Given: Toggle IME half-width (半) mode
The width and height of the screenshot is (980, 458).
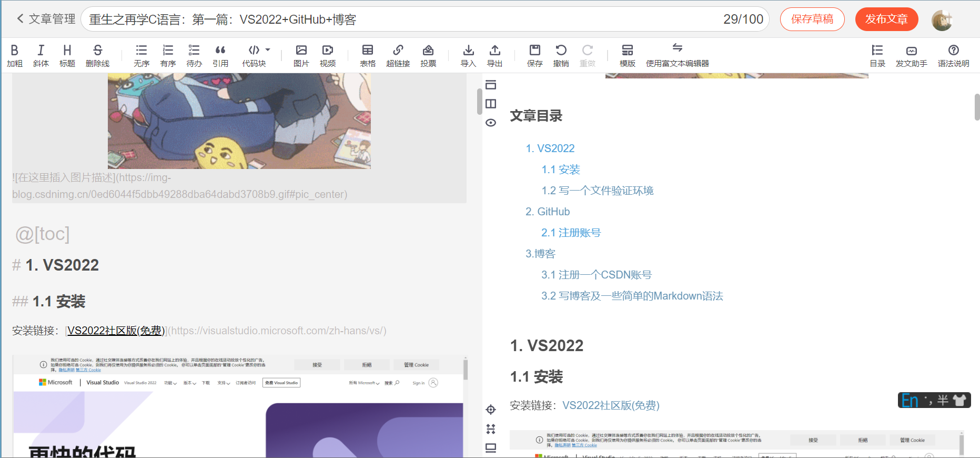Looking at the screenshot, I should [x=943, y=401].
